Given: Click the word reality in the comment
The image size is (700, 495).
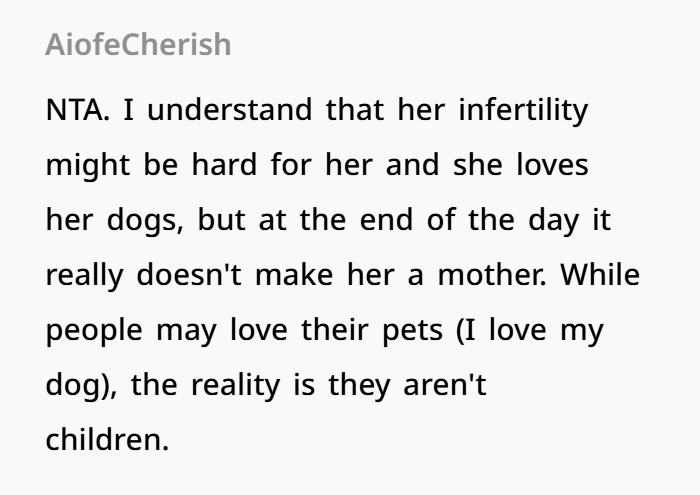Looking at the screenshot, I should [x=235, y=385].
